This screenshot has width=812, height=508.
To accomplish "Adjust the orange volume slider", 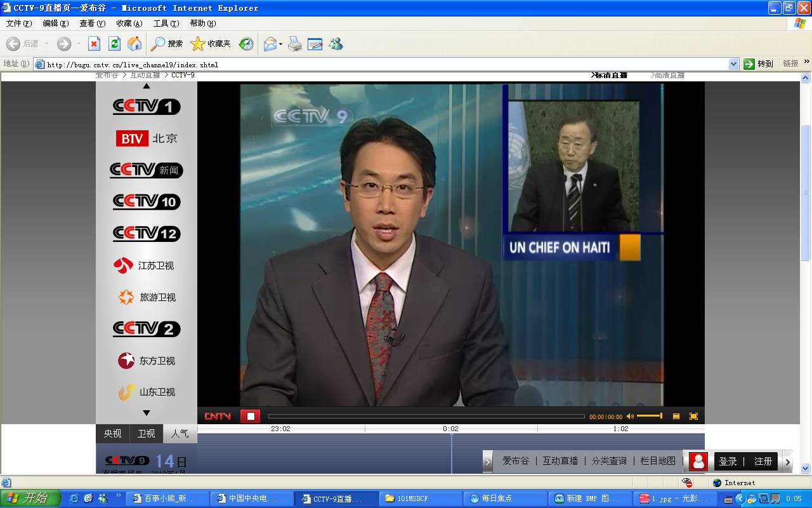I will (650, 416).
